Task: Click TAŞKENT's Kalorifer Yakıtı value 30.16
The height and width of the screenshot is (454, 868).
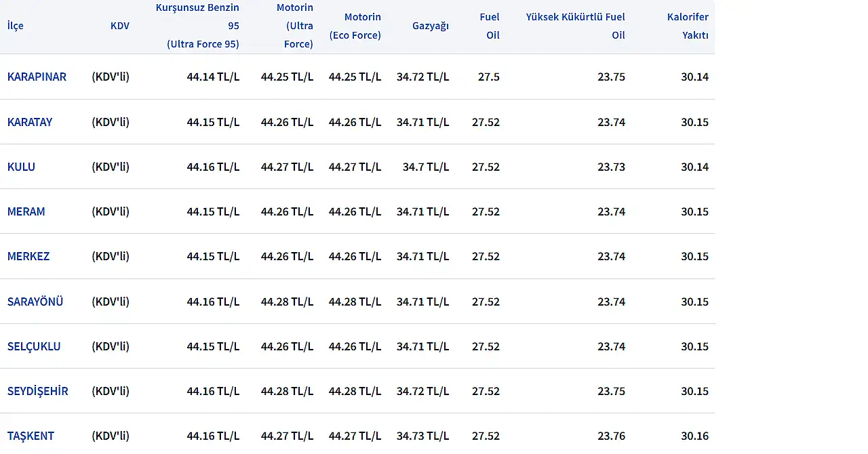Action: pos(694,436)
